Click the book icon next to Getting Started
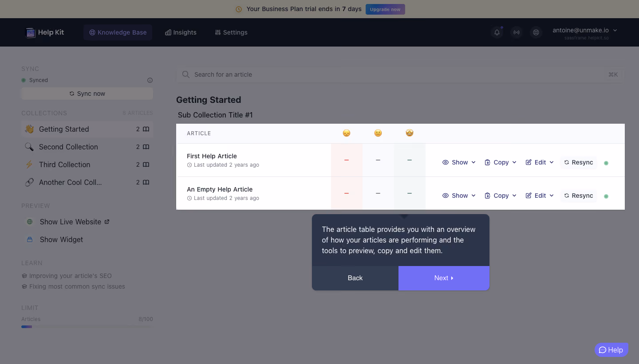The height and width of the screenshot is (364, 639). pos(146,129)
